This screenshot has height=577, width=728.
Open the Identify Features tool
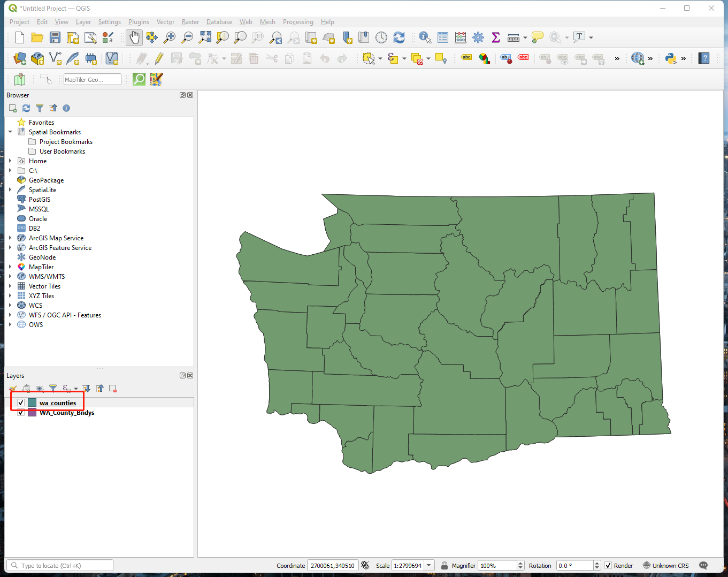(425, 37)
